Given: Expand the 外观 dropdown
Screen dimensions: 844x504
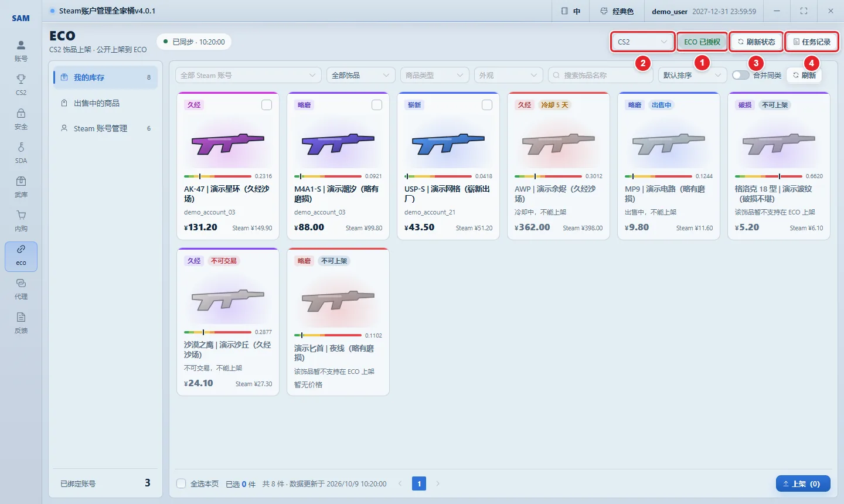Looking at the screenshot, I should pyautogui.click(x=508, y=75).
